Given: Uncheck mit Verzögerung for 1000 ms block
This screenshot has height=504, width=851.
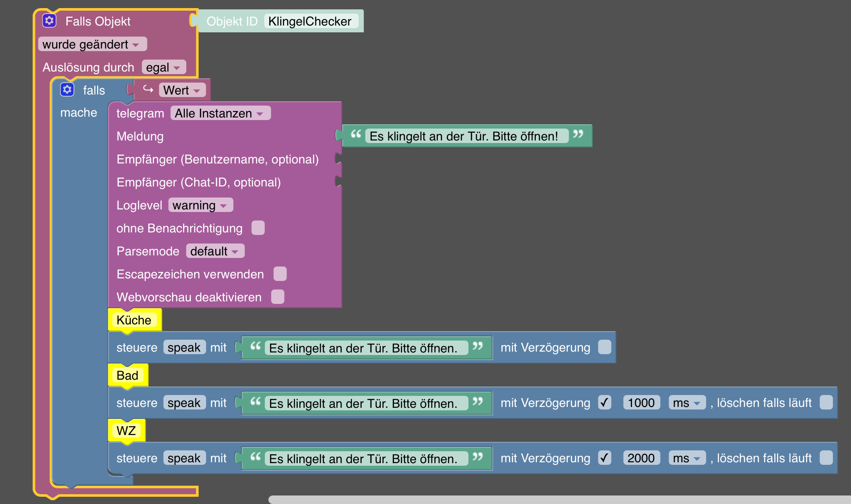Looking at the screenshot, I should [x=604, y=402].
